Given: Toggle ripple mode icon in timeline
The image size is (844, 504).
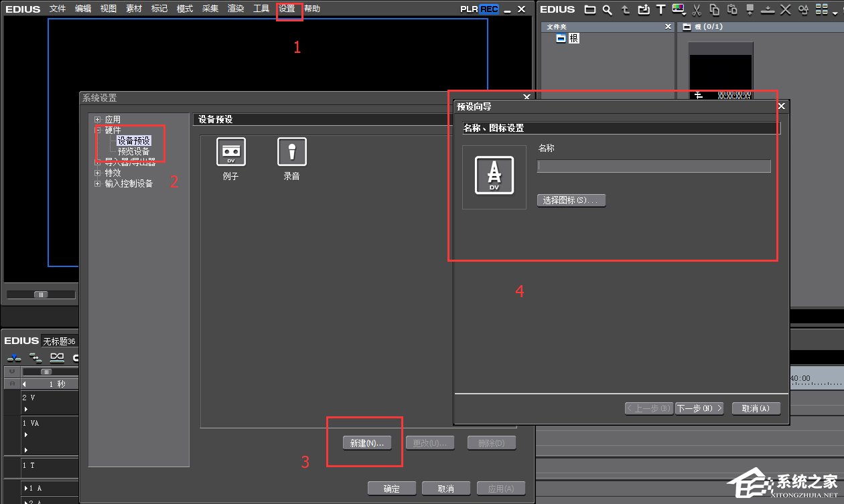Looking at the screenshot, I should tap(36, 357).
